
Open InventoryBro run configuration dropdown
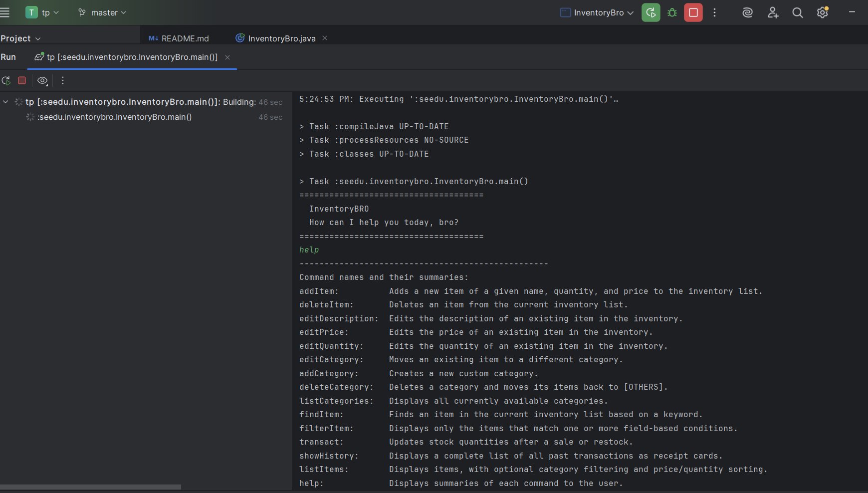pyautogui.click(x=597, y=12)
